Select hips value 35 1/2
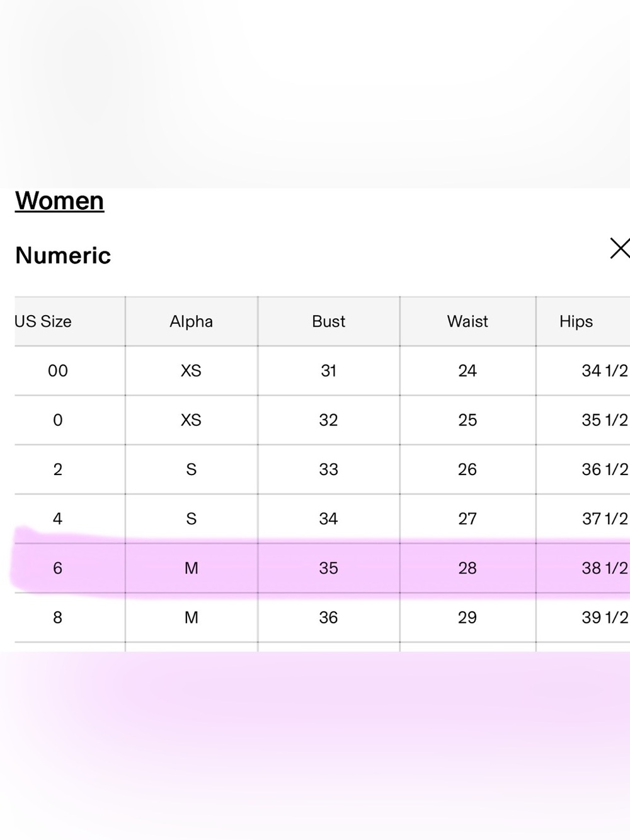 [x=583, y=420]
